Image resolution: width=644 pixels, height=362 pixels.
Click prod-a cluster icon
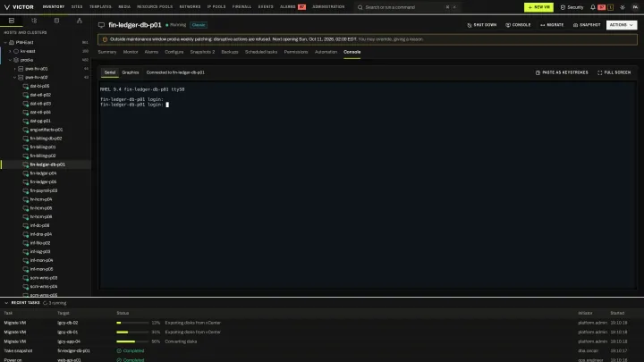(16, 60)
